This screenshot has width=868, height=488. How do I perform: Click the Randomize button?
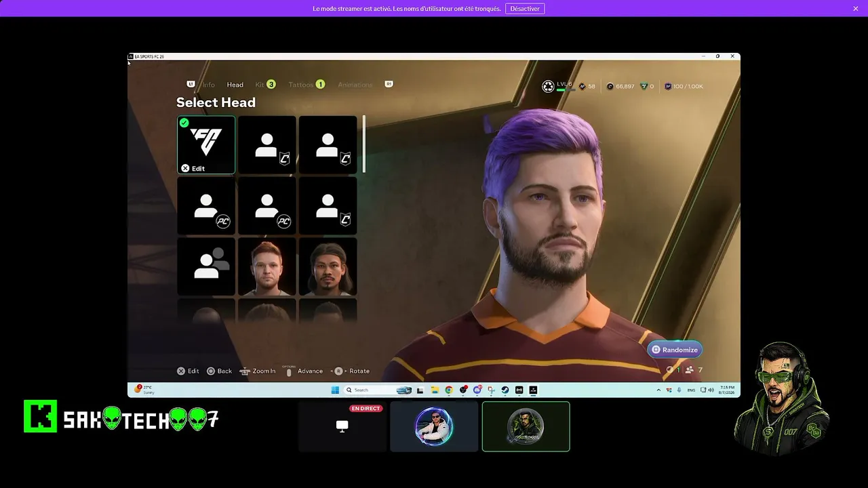pyautogui.click(x=675, y=350)
